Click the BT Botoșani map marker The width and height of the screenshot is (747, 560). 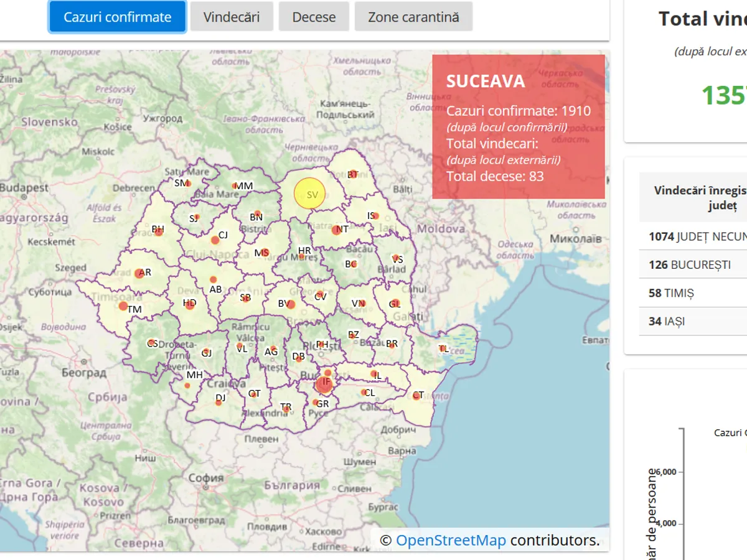(x=352, y=175)
